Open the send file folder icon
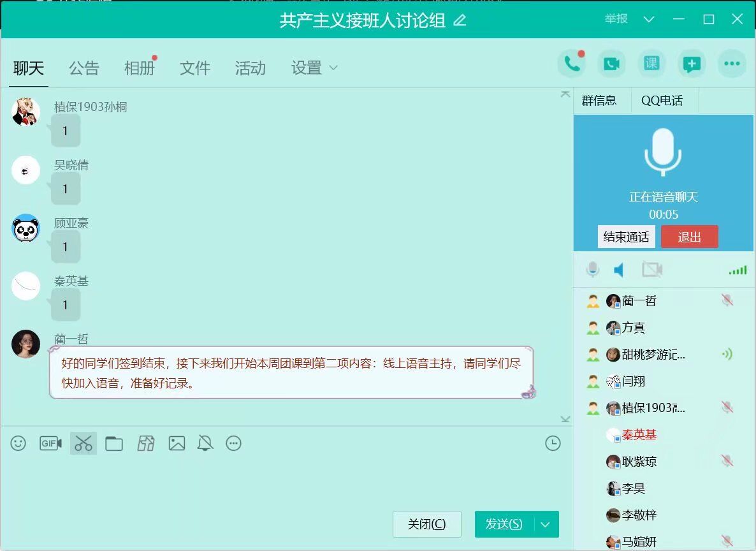The image size is (756, 551). click(114, 443)
